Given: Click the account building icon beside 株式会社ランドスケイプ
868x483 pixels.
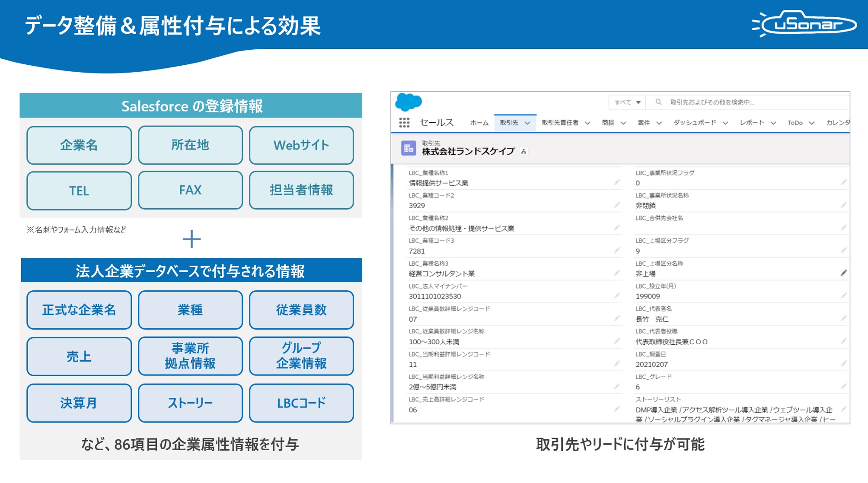Looking at the screenshot, I should 408,149.
